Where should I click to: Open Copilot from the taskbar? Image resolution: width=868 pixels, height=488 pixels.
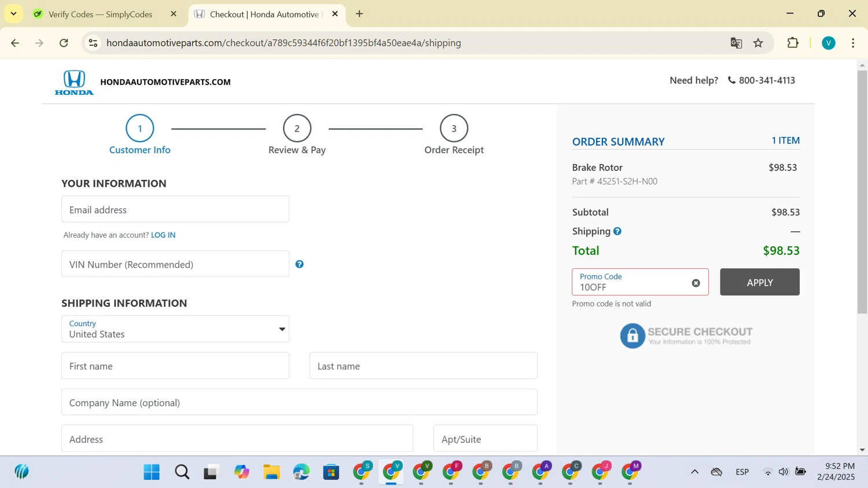pyautogui.click(x=242, y=472)
